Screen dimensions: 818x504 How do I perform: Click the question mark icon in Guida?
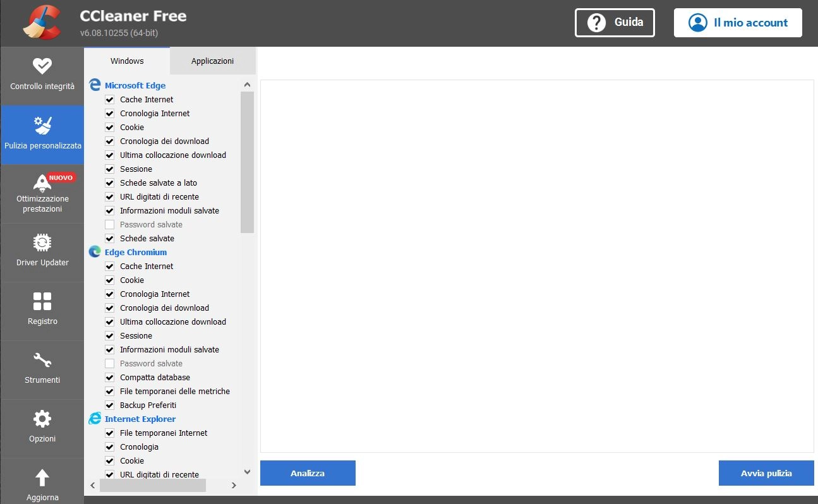596,23
